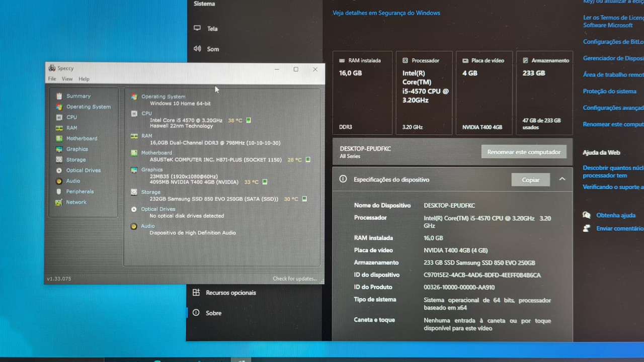
Task: Click the green status square beside CPU temperature 38 °C
Action: point(249,120)
